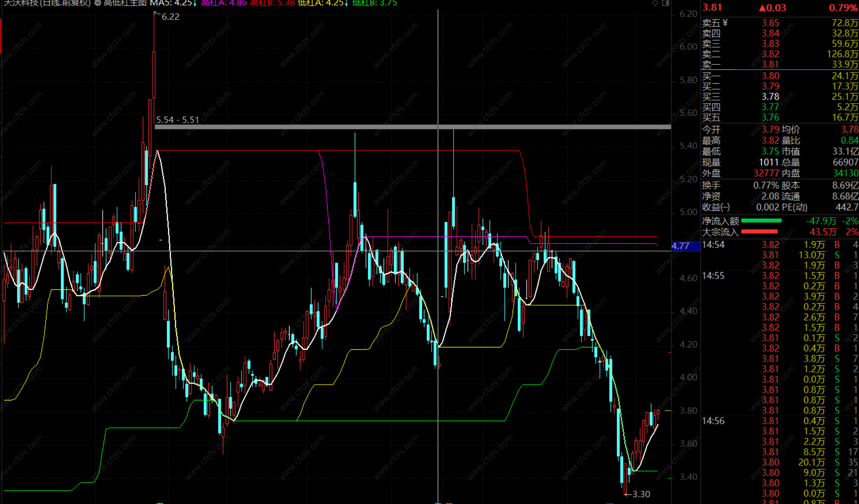The height and width of the screenshot is (504, 859).
Task: Click the 6.22 high price flag marker
Action: point(170,17)
